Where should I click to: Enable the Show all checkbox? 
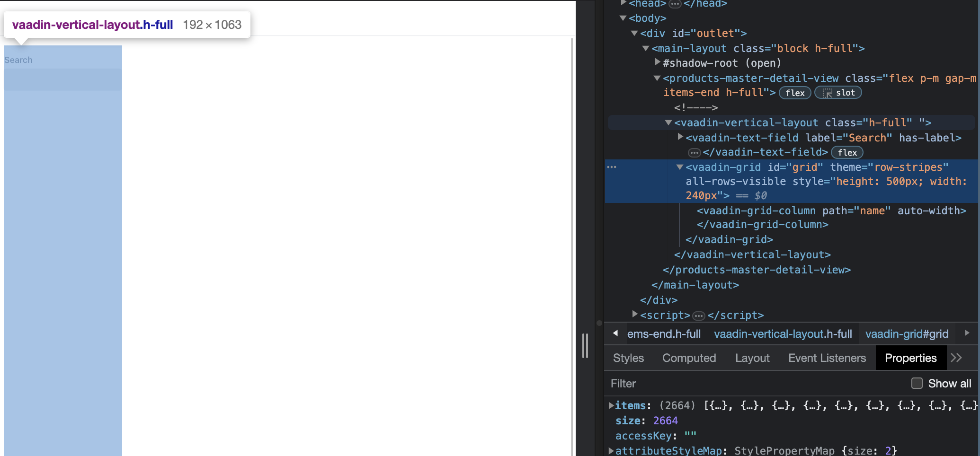[x=917, y=384]
